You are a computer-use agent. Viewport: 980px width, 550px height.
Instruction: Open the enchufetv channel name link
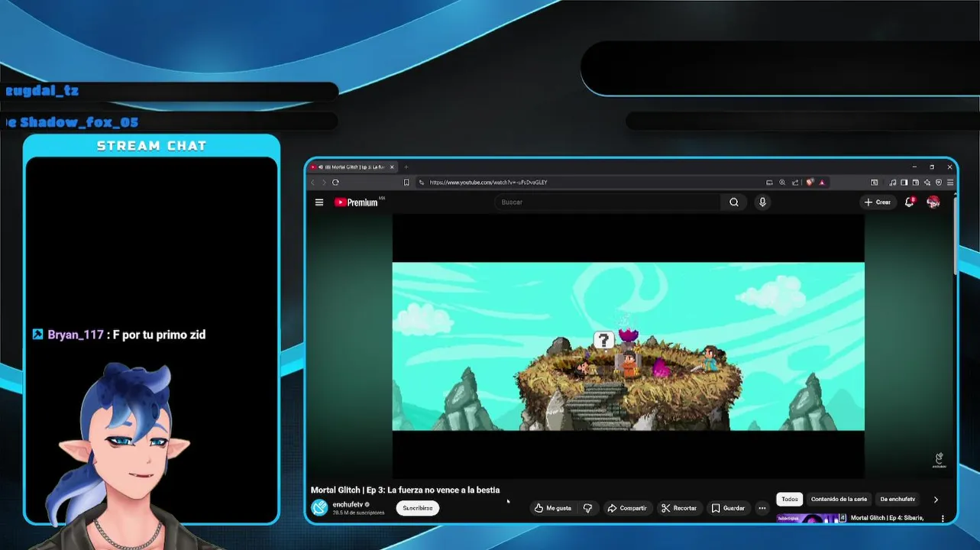[x=348, y=504]
